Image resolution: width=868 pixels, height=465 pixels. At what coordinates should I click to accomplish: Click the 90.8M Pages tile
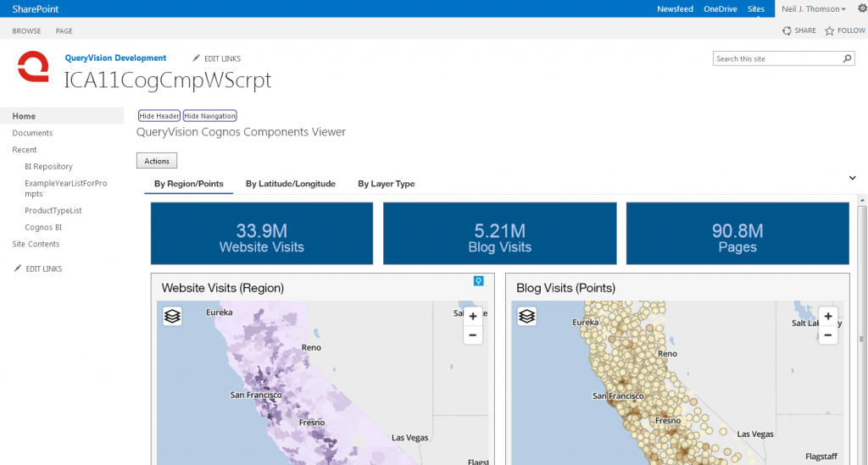point(737,233)
